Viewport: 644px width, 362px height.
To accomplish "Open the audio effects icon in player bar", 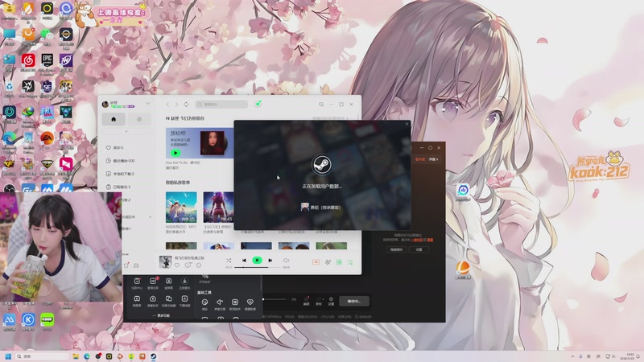I will point(328,262).
